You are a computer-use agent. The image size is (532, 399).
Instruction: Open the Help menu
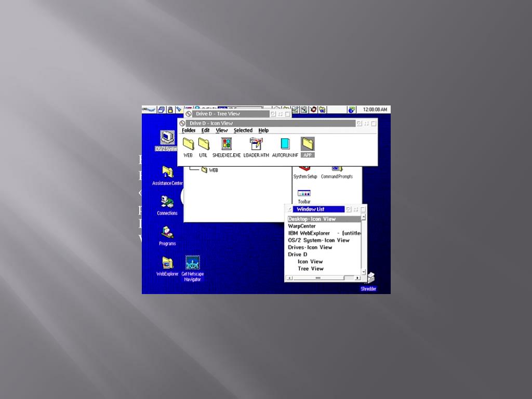click(x=263, y=130)
